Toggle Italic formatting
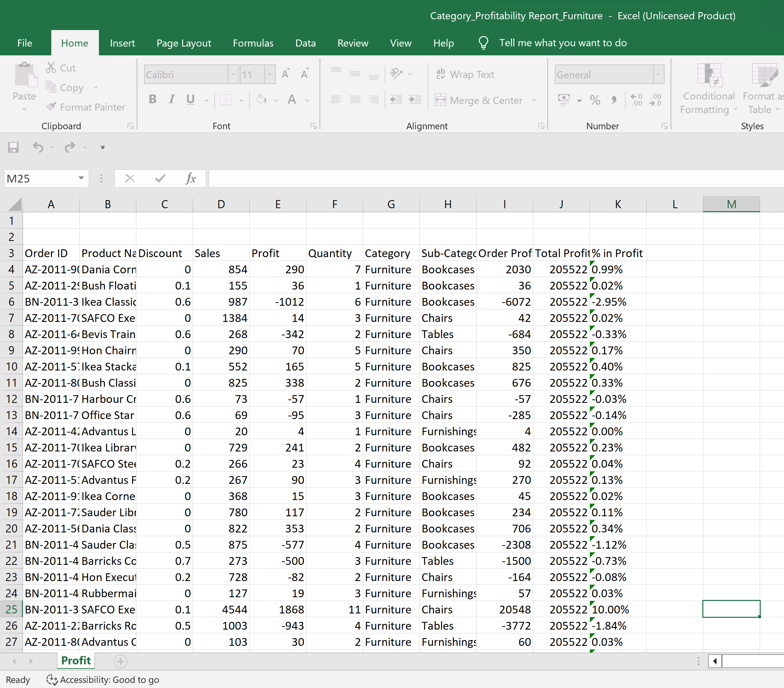The image size is (784, 688). (x=171, y=99)
